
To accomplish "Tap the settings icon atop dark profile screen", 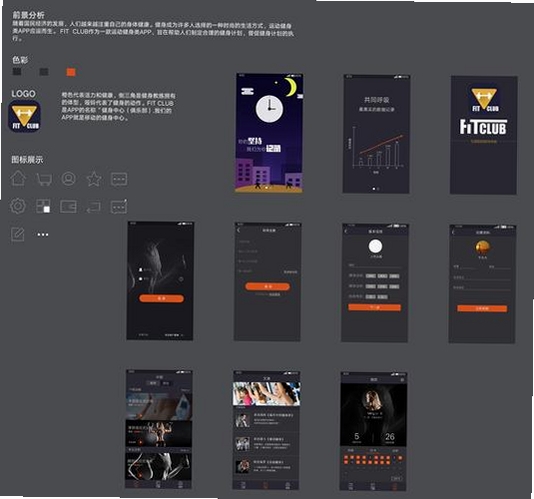I will tap(402, 379).
